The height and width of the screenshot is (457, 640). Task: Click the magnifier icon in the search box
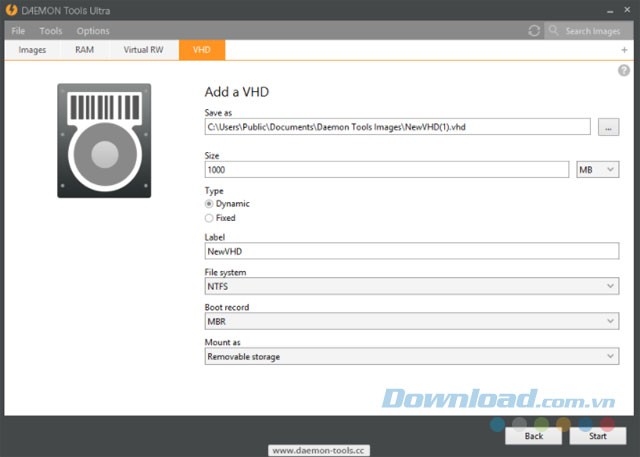coord(554,31)
